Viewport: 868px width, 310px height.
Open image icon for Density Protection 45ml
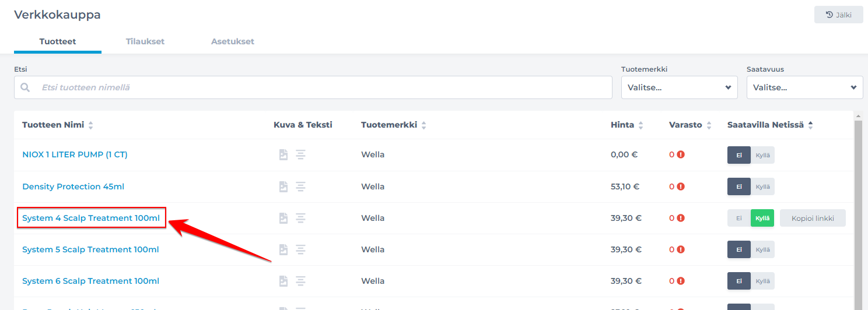[283, 186]
